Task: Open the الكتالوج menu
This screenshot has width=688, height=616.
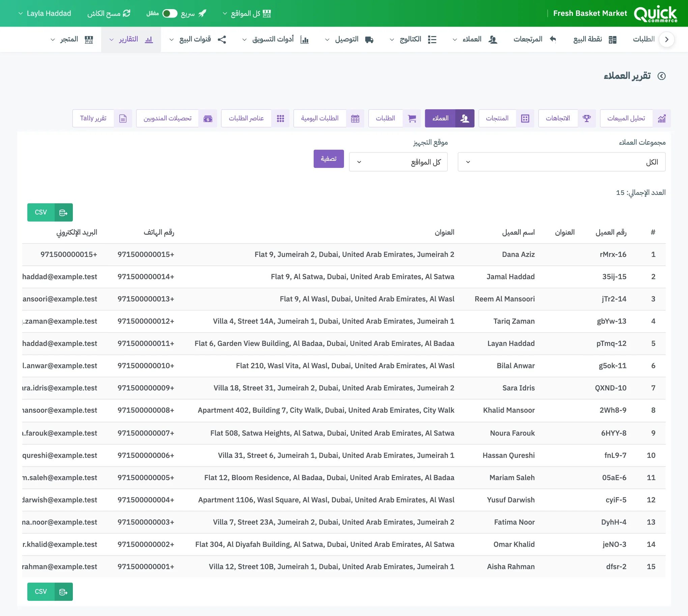Action: click(x=413, y=39)
